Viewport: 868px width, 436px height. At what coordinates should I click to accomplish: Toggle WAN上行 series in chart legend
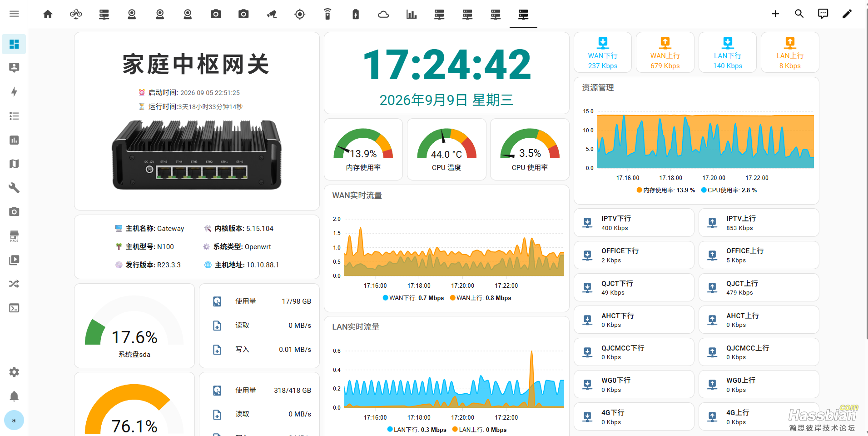click(481, 298)
